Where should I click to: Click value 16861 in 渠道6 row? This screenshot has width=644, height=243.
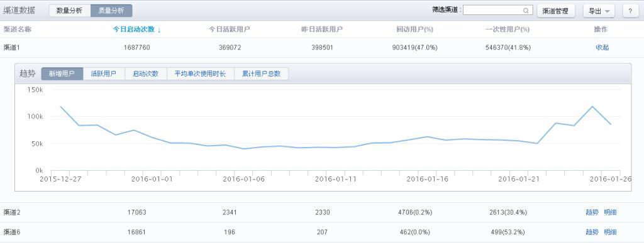[x=136, y=232]
